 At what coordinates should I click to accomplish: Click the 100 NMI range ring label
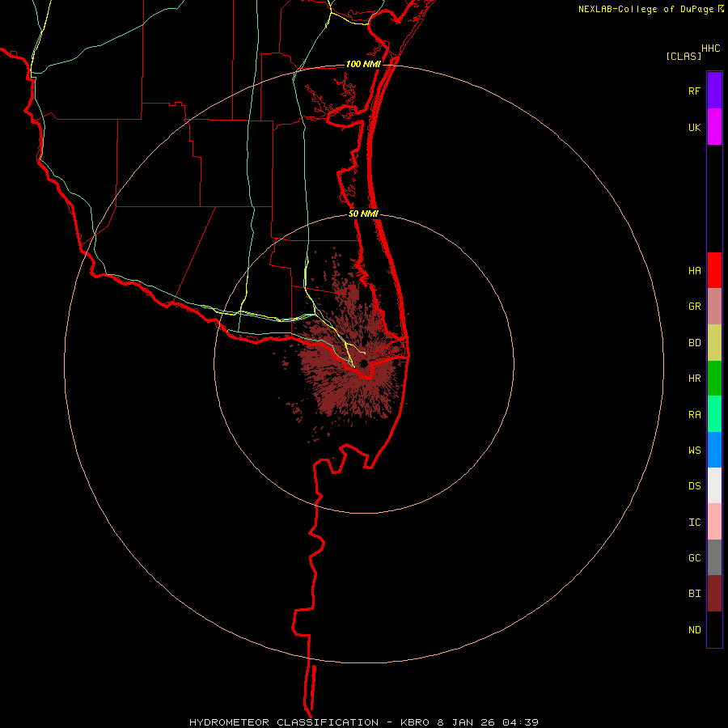(x=363, y=64)
